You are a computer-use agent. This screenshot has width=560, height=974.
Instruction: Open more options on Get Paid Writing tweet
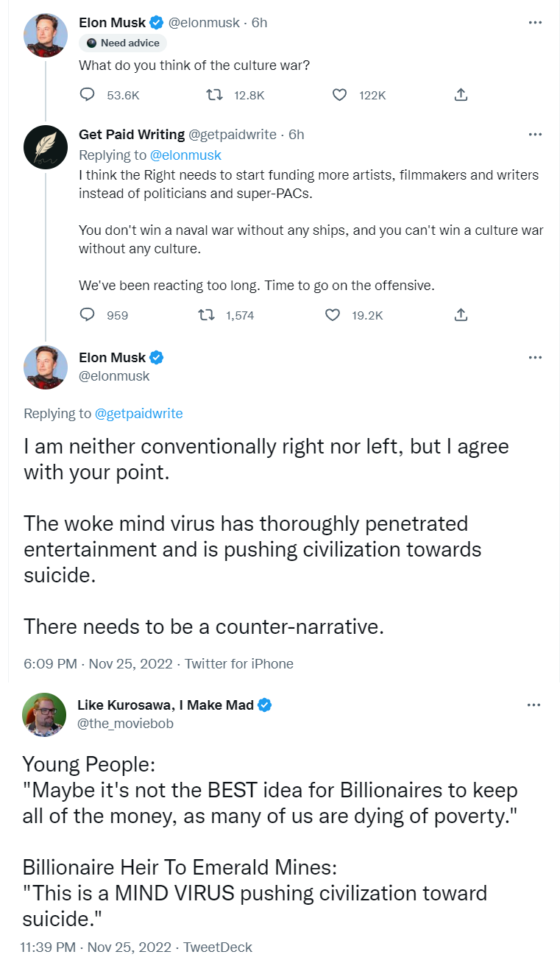click(535, 135)
